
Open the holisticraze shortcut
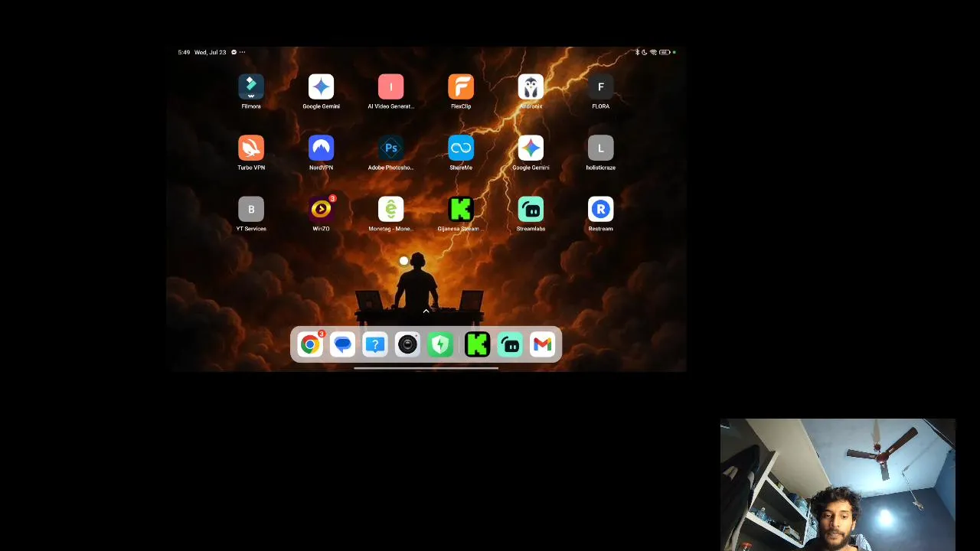(601, 148)
